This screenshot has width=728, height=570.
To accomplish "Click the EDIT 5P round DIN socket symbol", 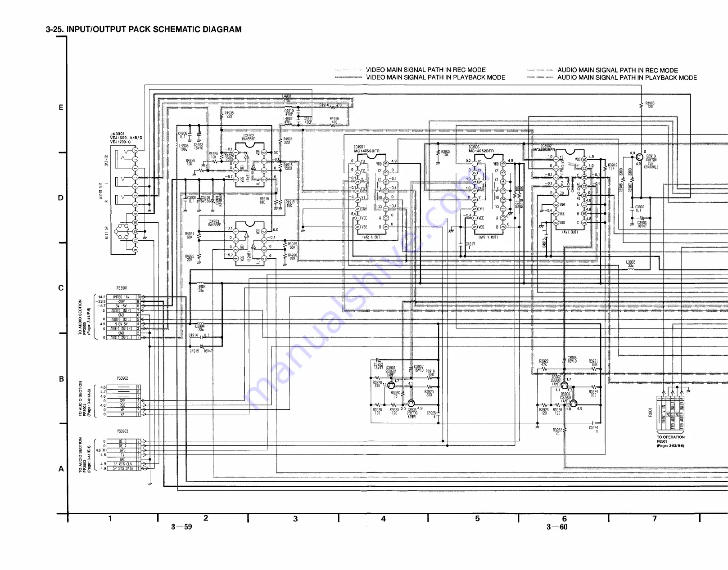I will point(121,232).
